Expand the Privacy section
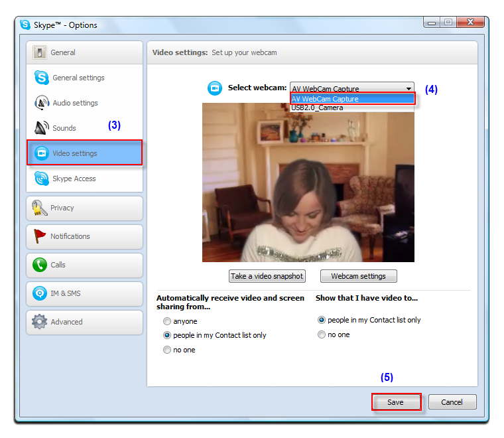 point(84,208)
